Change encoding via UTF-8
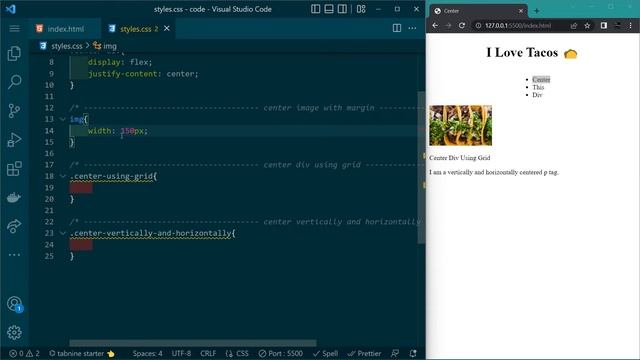Image resolution: width=640 pixels, height=360 pixels. click(x=181, y=353)
